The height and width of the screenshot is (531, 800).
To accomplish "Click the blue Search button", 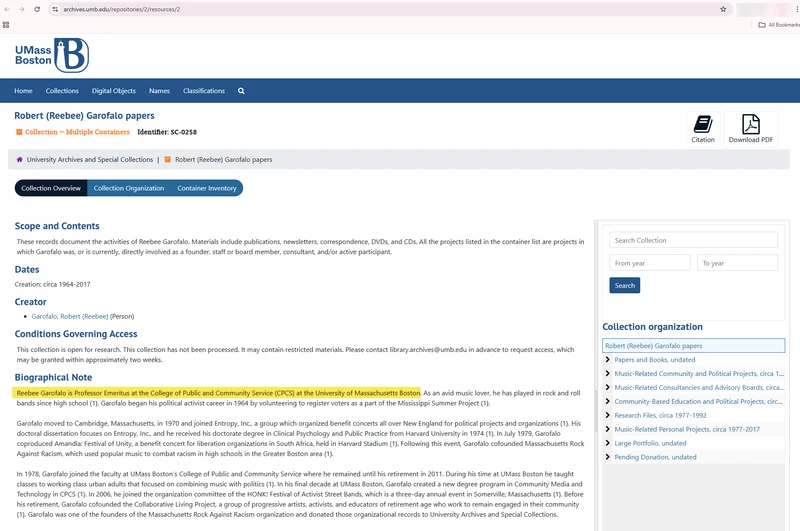I will click(624, 286).
